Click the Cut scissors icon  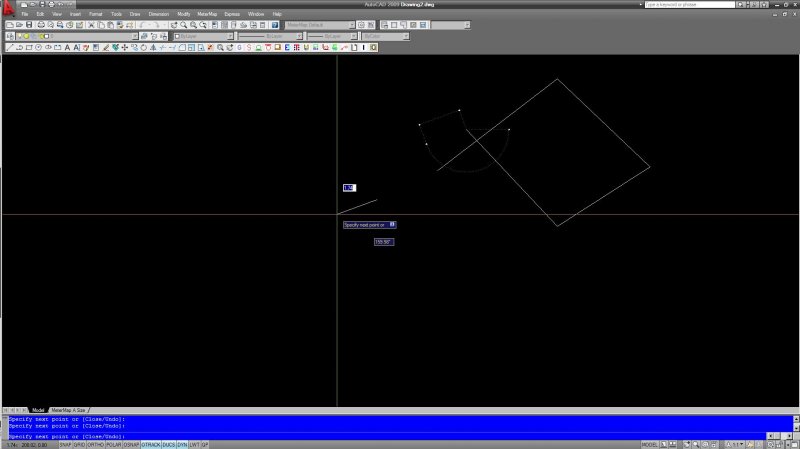(x=91, y=25)
